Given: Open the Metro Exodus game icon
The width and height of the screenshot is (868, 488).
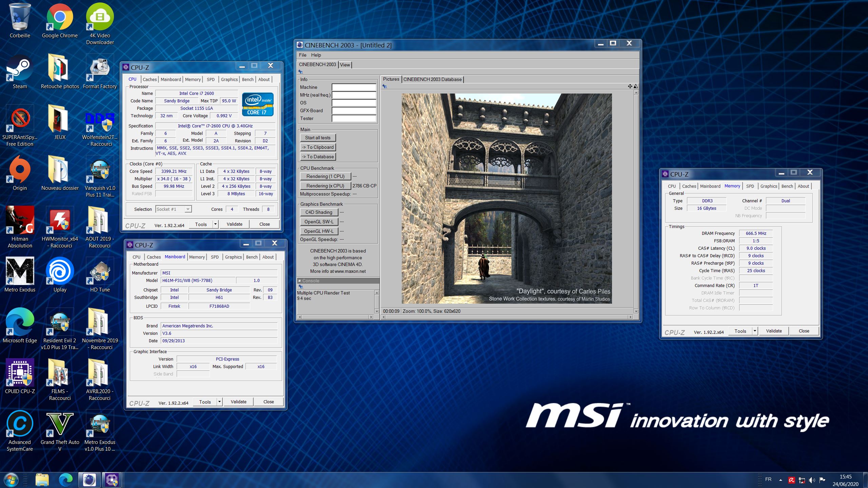Looking at the screenshot, I should coord(20,275).
